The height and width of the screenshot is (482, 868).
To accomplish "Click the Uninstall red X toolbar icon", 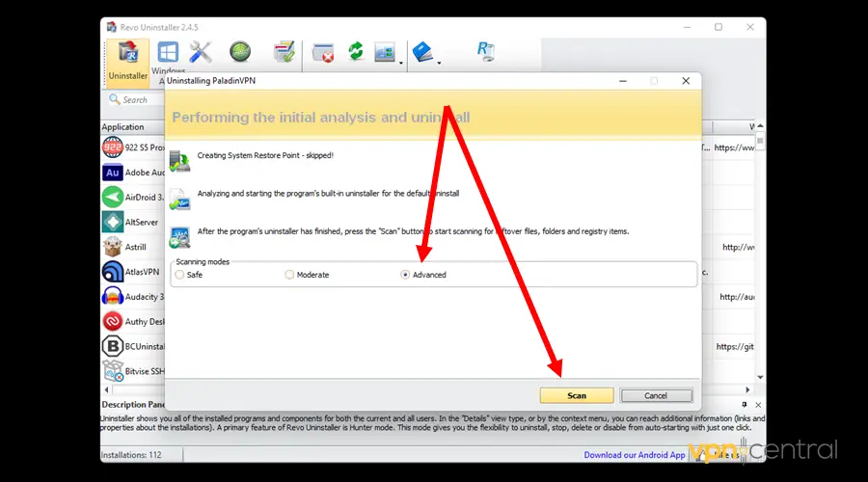I will pos(323,53).
